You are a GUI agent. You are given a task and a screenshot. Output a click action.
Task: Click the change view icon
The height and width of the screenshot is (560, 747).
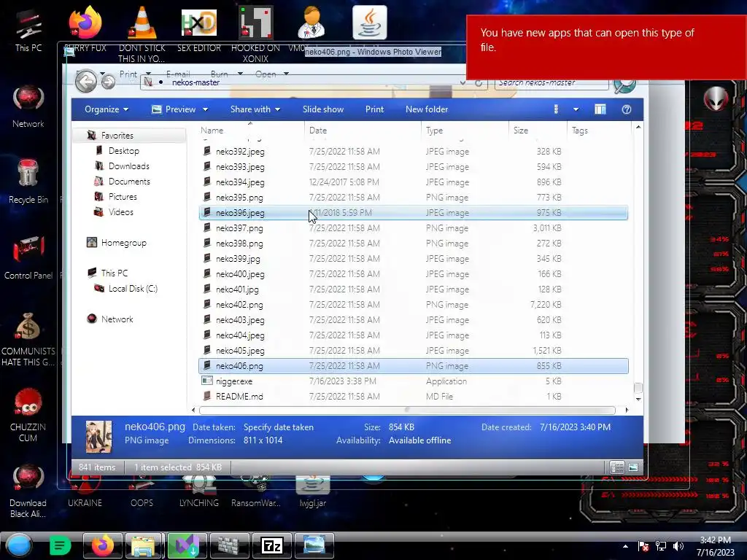point(556,109)
